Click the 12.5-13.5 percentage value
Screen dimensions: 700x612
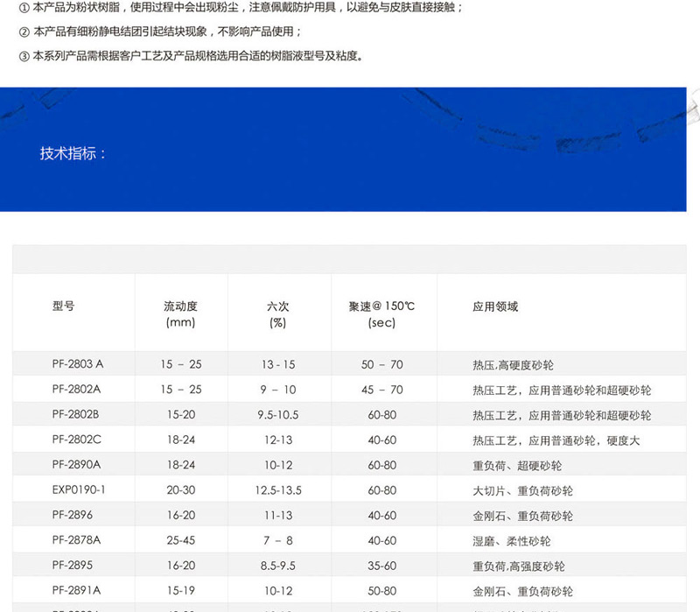278,490
